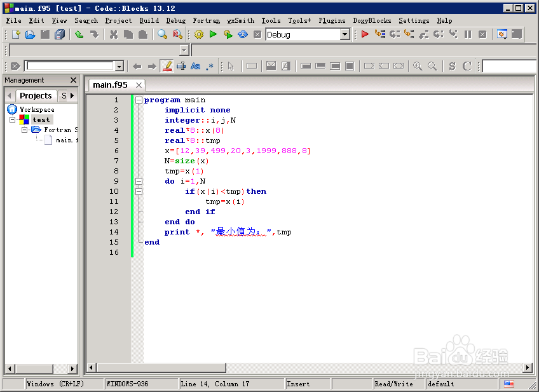Redo with the grey curved arrow
The image size is (539, 392).
[x=94, y=34]
